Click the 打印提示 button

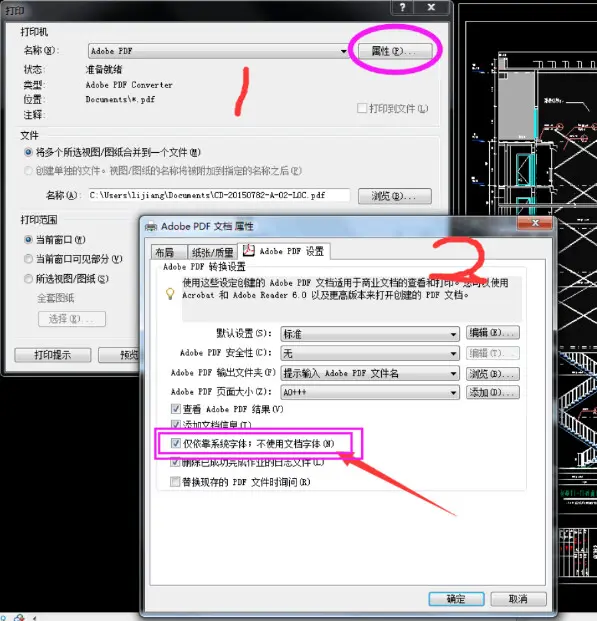coord(53,355)
